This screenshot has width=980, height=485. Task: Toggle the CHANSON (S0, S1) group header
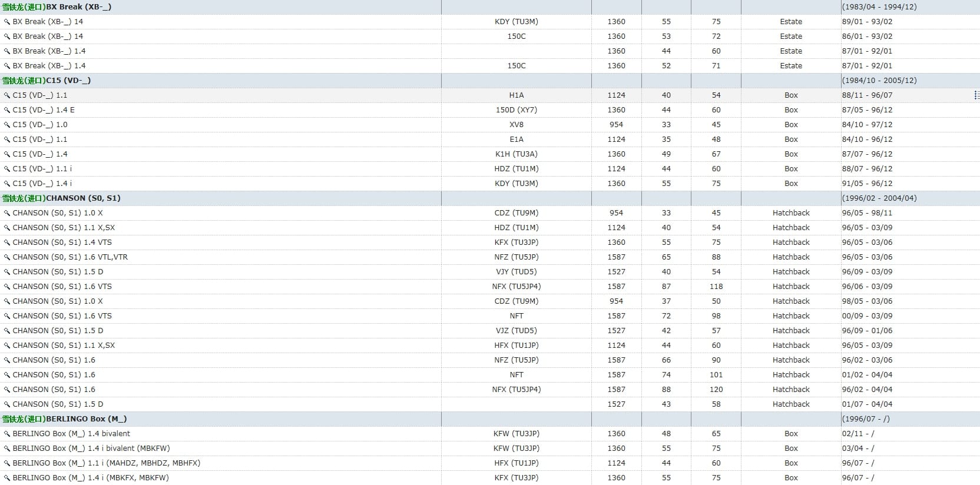pyautogui.click(x=61, y=198)
